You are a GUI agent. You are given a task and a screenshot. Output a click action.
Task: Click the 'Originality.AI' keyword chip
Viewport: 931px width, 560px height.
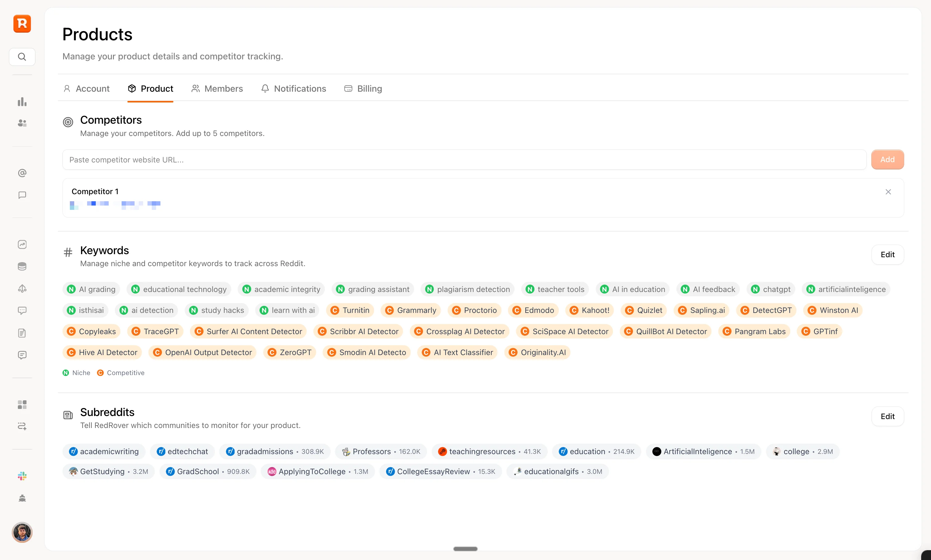[537, 352]
